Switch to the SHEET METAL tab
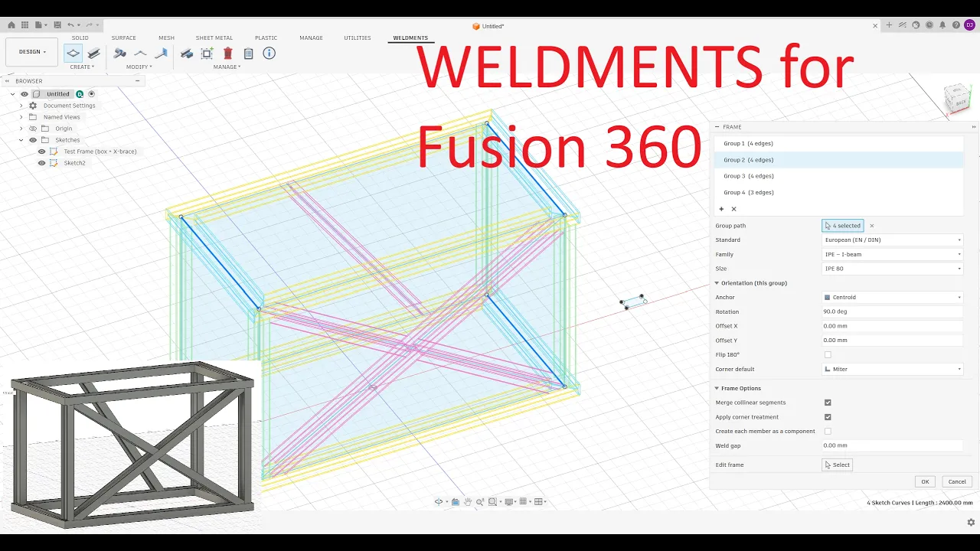 [214, 37]
